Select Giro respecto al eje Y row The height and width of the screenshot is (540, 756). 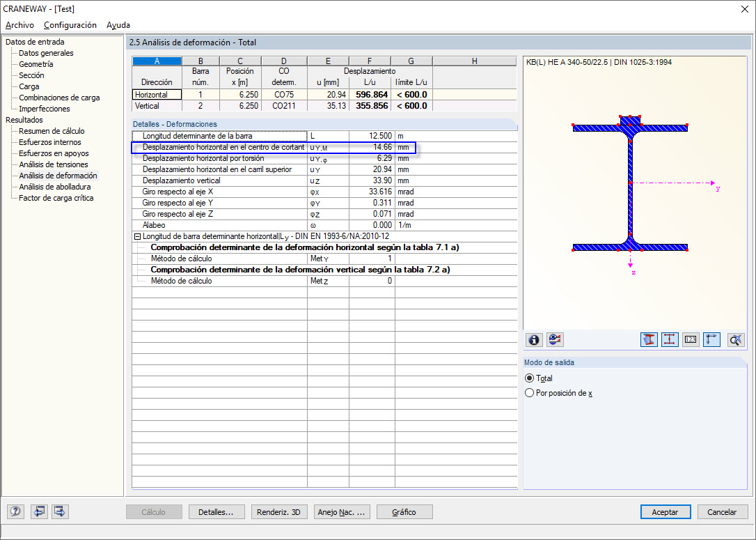click(x=324, y=203)
